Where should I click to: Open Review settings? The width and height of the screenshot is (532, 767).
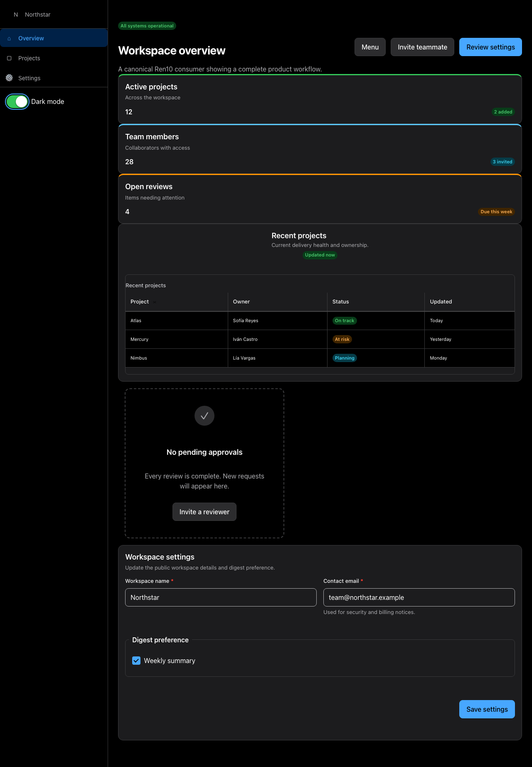tap(490, 47)
